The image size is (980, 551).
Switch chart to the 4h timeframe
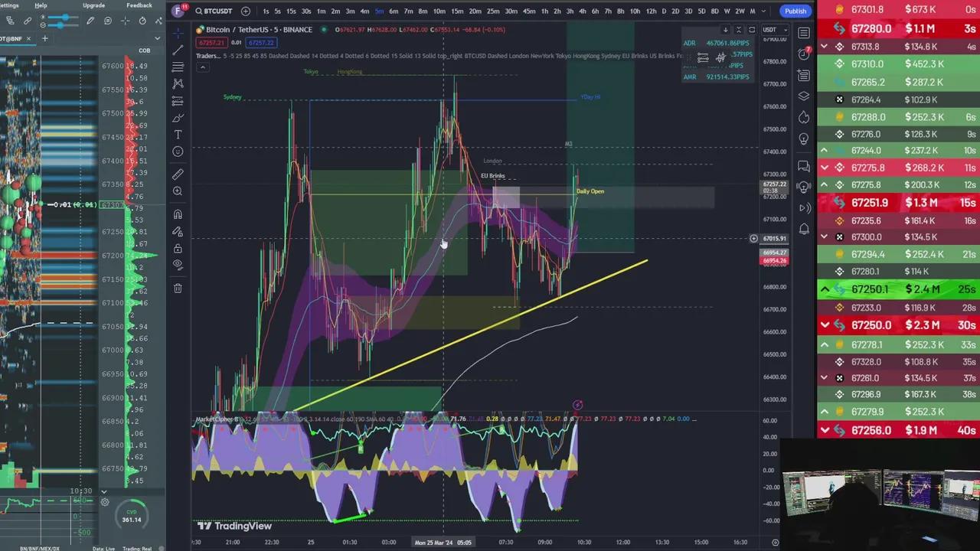pyautogui.click(x=583, y=11)
